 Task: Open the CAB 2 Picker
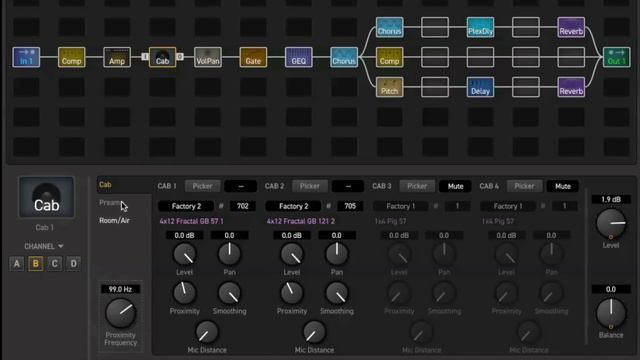click(x=310, y=186)
